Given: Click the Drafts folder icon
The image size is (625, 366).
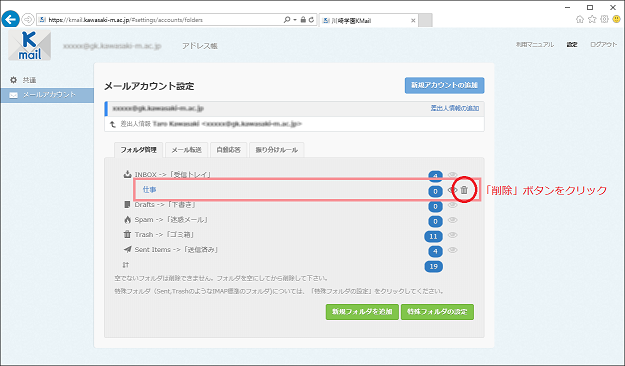Looking at the screenshot, I should coord(127,205).
